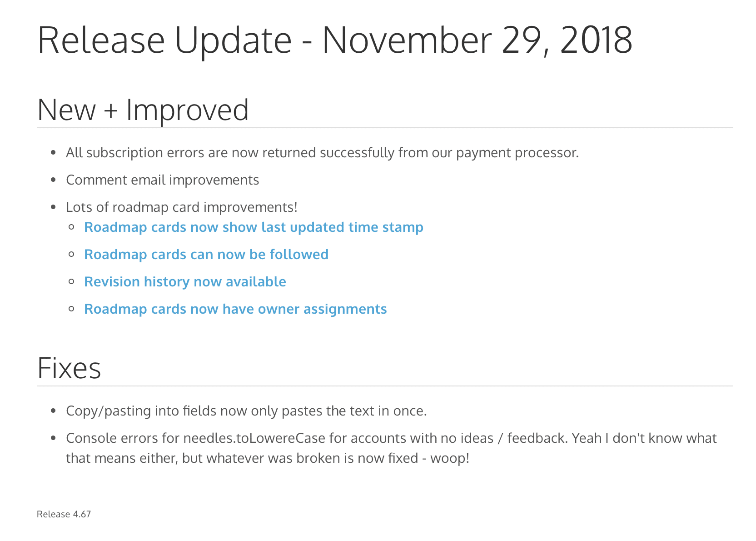756x541 pixels.
Task: Click the "Release 4.67" footer label
Action: [x=64, y=514]
